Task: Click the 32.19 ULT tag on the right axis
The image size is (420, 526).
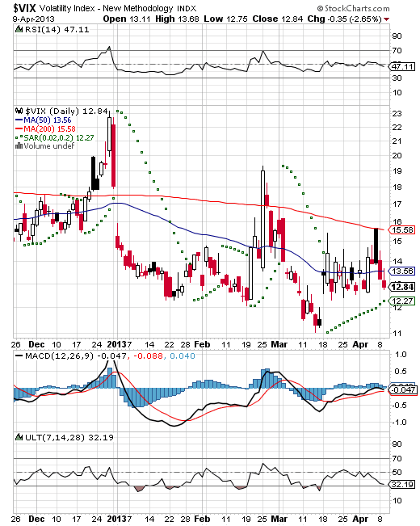Action: pyautogui.click(x=402, y=485)
